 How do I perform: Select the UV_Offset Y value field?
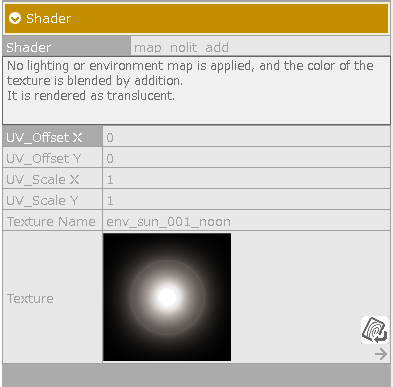click(x=246, y=158)
